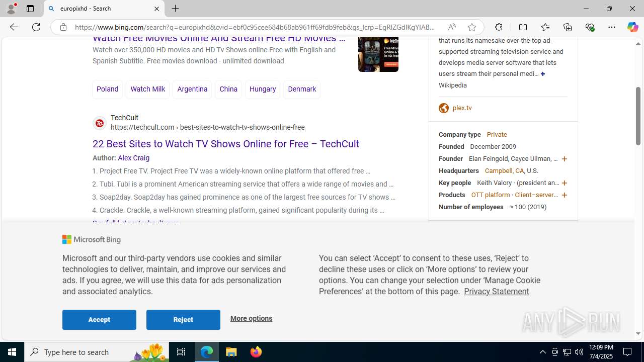Open Read aloud in address bar
This screenshot has height=362, width=644.
pyautogui.click(x=452, y=27)
